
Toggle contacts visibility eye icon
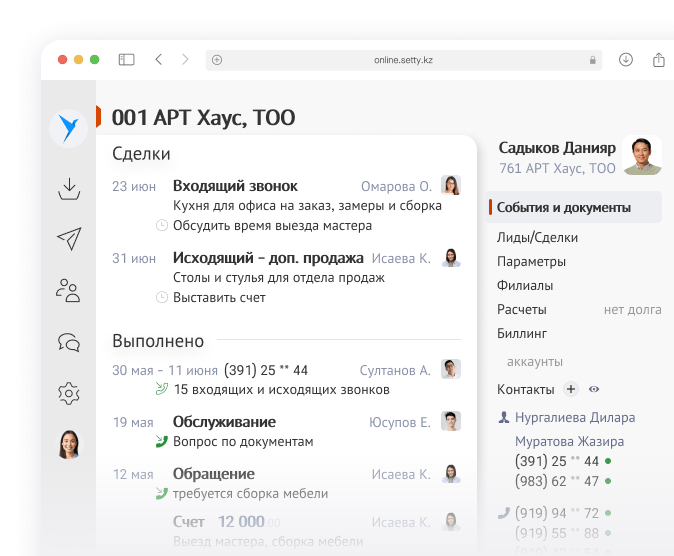(x=594, y=389)
